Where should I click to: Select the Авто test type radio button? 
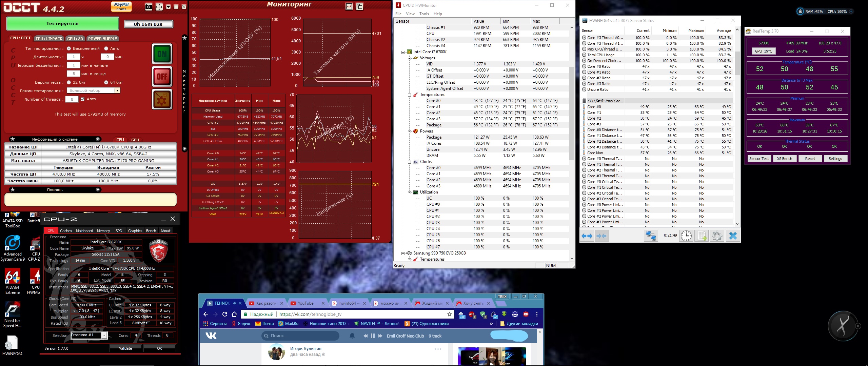[x=106, y=48]
